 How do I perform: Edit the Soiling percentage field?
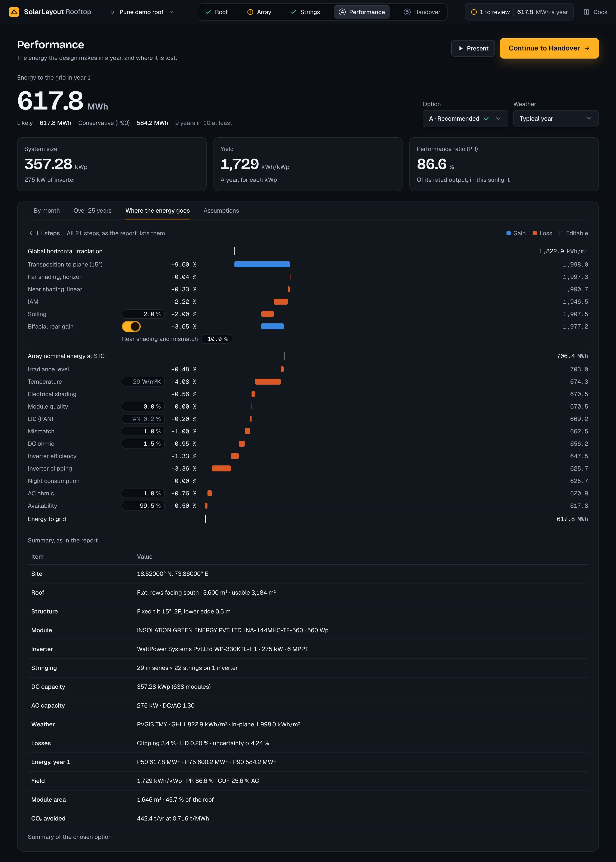(x=143, y=314)
